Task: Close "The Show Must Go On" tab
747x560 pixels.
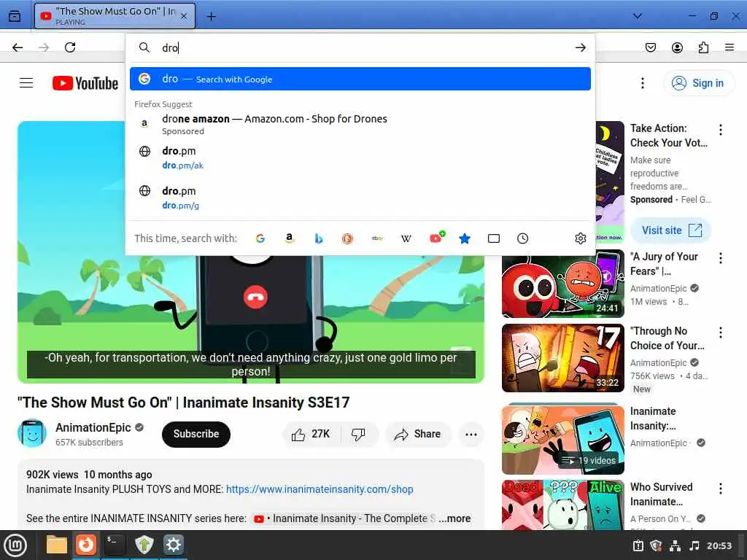Action: point(184,16)
